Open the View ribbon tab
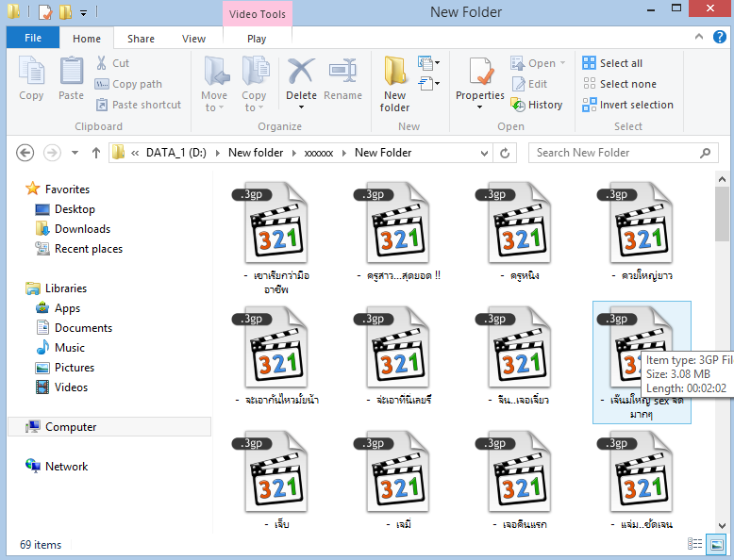This screenshot has width=734, height=560. (x=193, y=39)
